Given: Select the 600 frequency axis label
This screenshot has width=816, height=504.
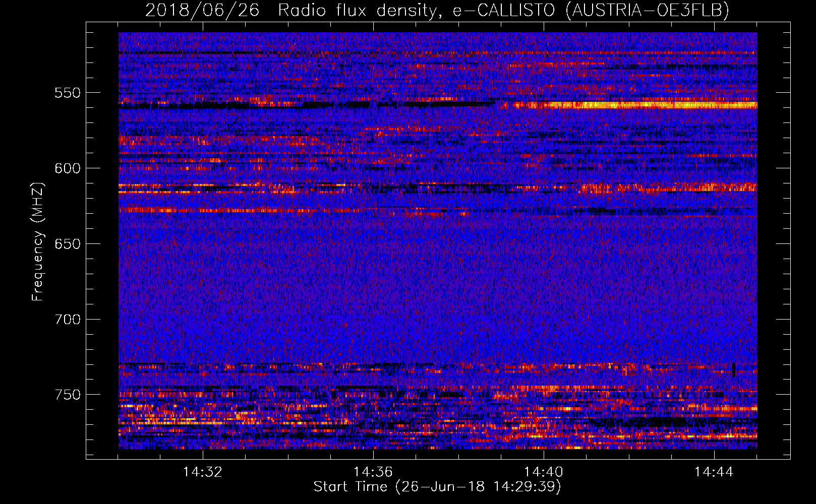Looking at the screenshot, I should [x=68, y=168].
